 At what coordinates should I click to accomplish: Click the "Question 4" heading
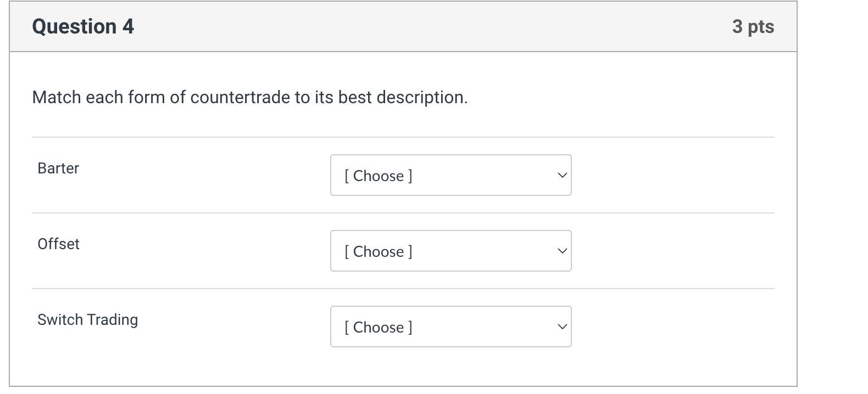click(83, 26)
